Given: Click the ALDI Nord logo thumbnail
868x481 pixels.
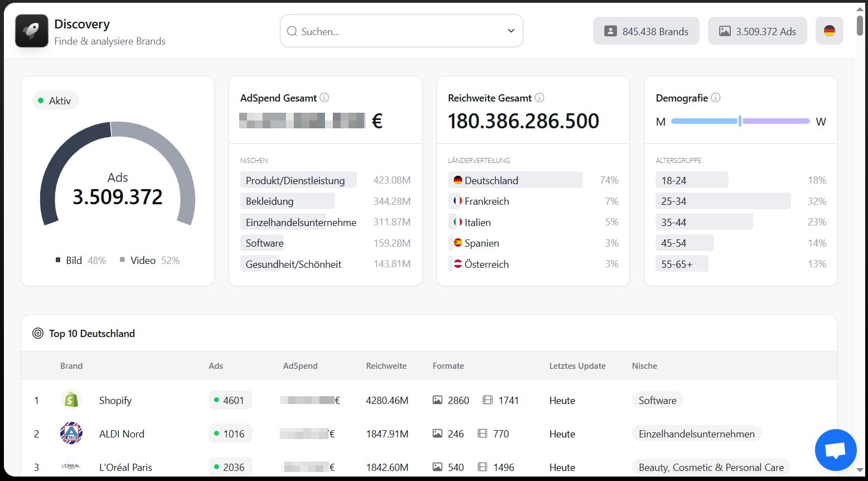Looking at the screenshot, I should [71, 434].
